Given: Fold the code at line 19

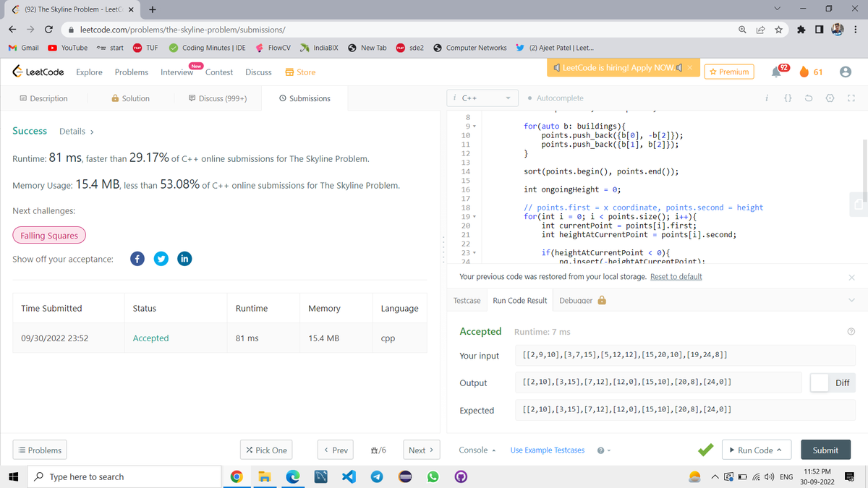Looking at the screenshot, I should [x=473, y=216].
